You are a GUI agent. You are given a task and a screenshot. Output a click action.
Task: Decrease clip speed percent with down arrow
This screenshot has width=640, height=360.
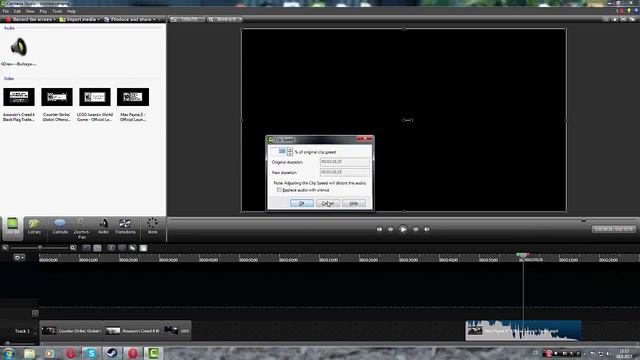(x=290, y=153)
